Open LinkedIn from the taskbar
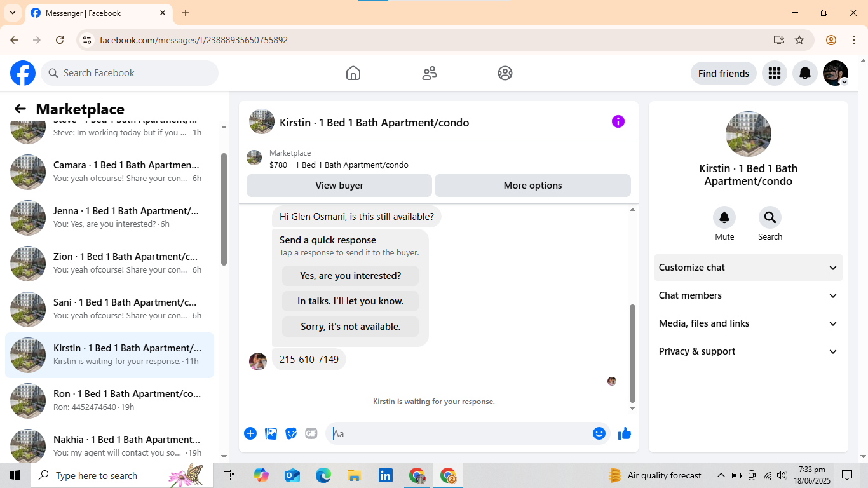This screenshot has height=488, width=868. point(386,475)
